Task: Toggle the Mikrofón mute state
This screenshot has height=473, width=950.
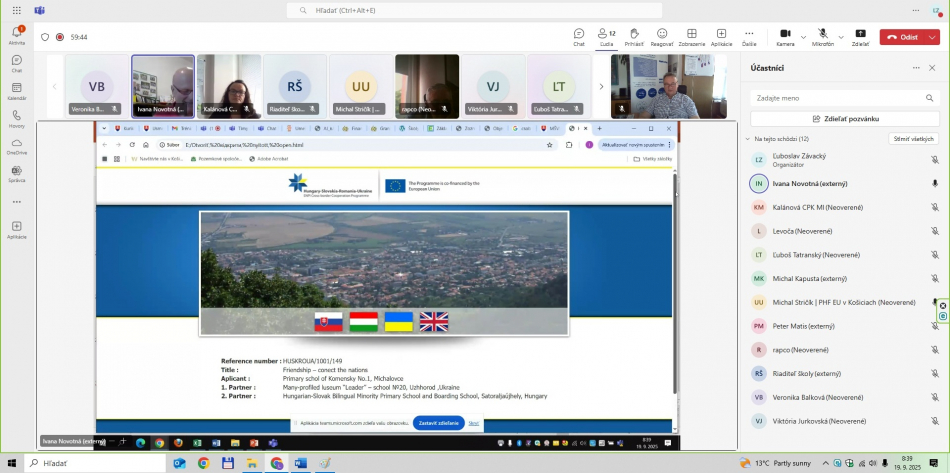Action: 822,37
